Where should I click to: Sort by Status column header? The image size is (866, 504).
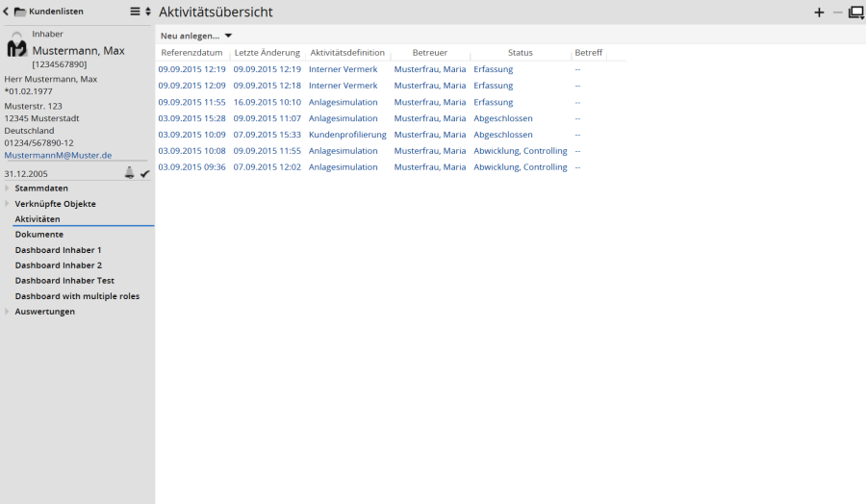520,53
